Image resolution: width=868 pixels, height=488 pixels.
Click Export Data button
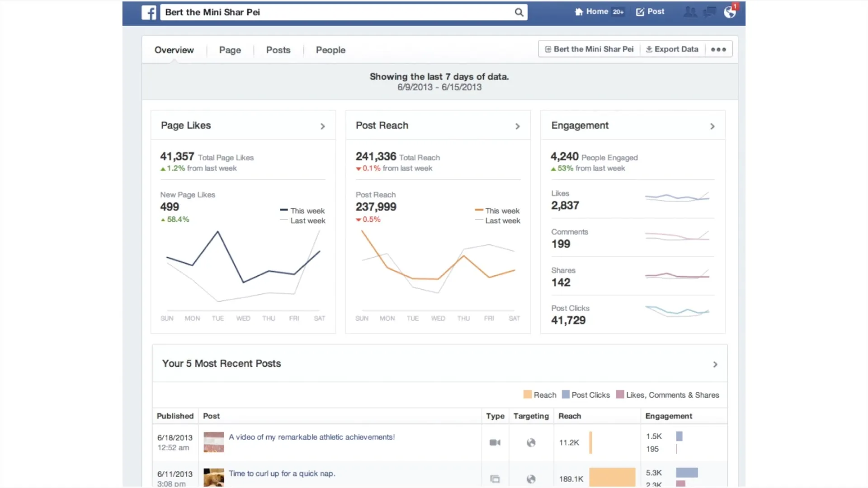(672, 49)
